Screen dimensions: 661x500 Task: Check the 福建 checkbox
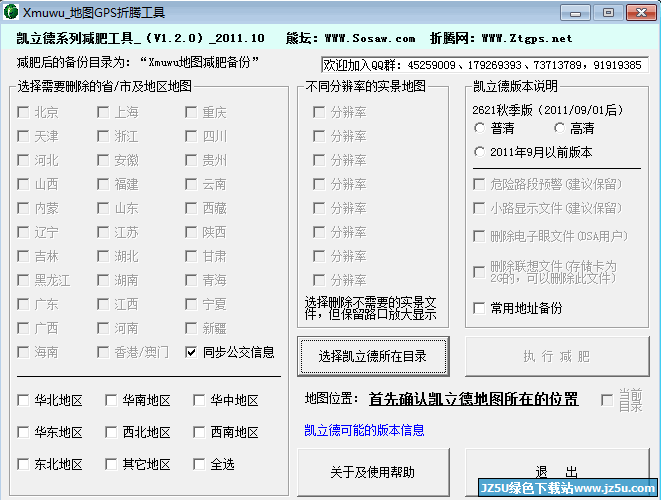click(103, 184)
